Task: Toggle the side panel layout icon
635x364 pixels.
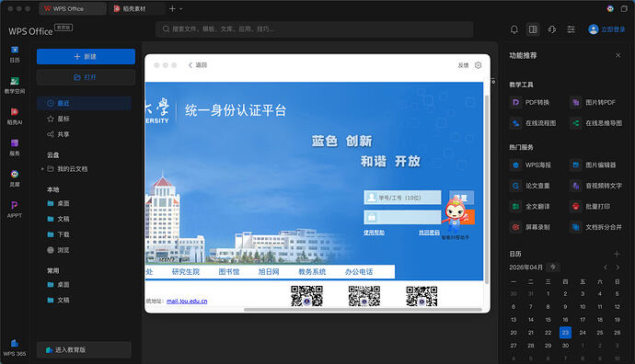Action: coord(533,29)
